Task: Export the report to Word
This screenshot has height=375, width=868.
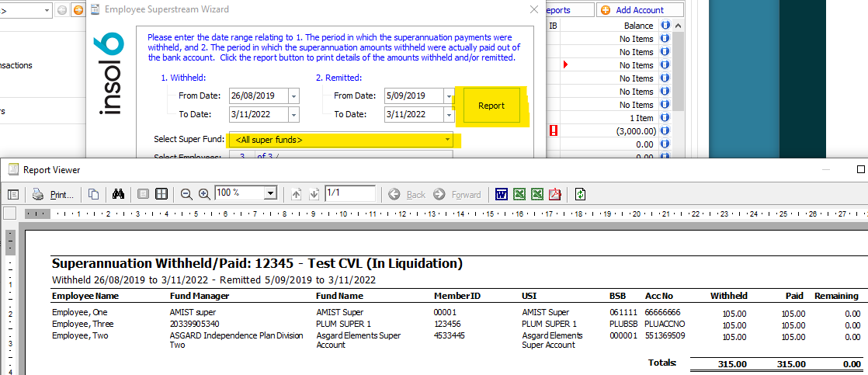Action: [x=502, y=194]
